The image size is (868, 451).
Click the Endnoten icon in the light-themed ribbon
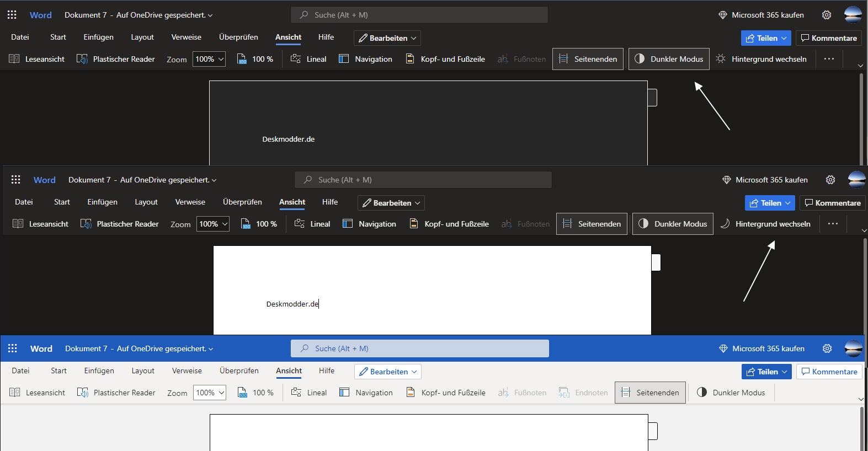pyautogui.click(x=564, y=393)
